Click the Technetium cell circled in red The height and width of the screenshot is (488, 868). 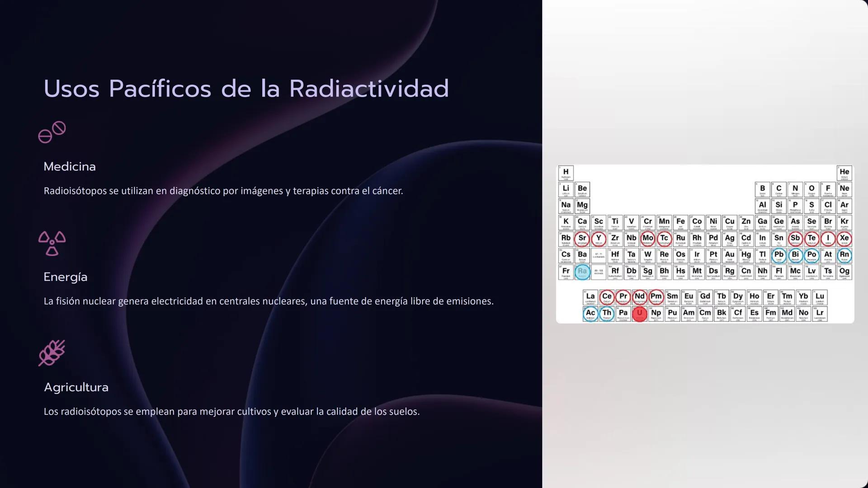pos(664,239)
